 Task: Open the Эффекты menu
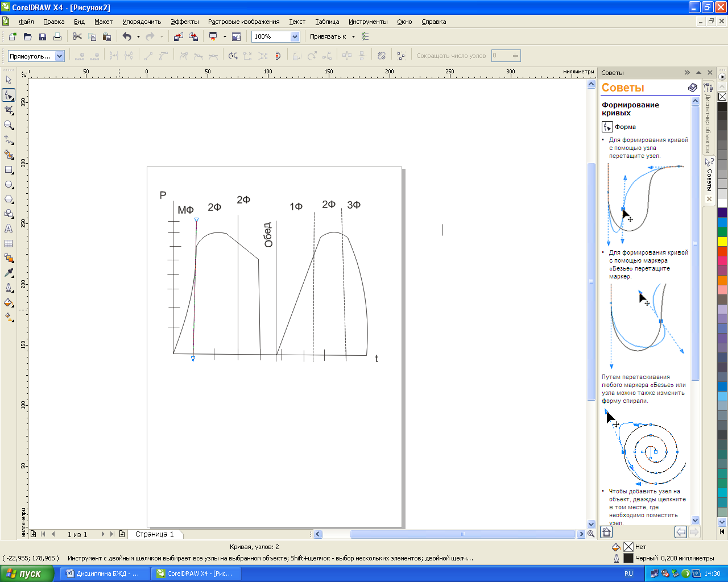185,22
